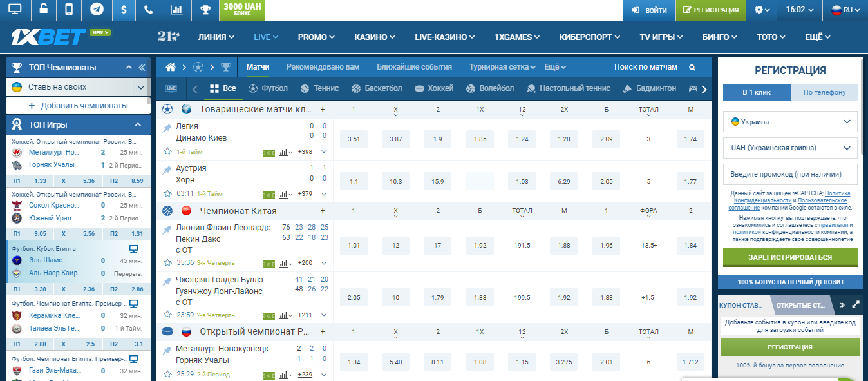The image size is (868, 381).
Task: Go to home icon in breadcrumb
Action: click(171, 67)
